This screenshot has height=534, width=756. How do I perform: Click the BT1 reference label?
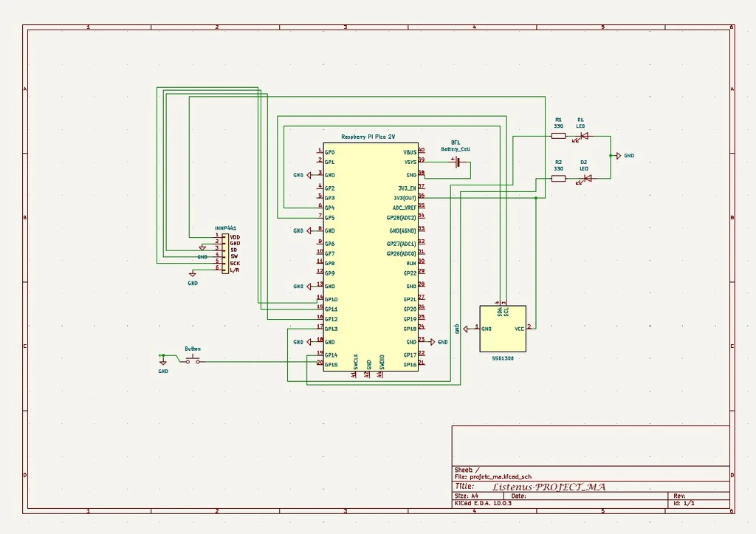tap(456, 143)
